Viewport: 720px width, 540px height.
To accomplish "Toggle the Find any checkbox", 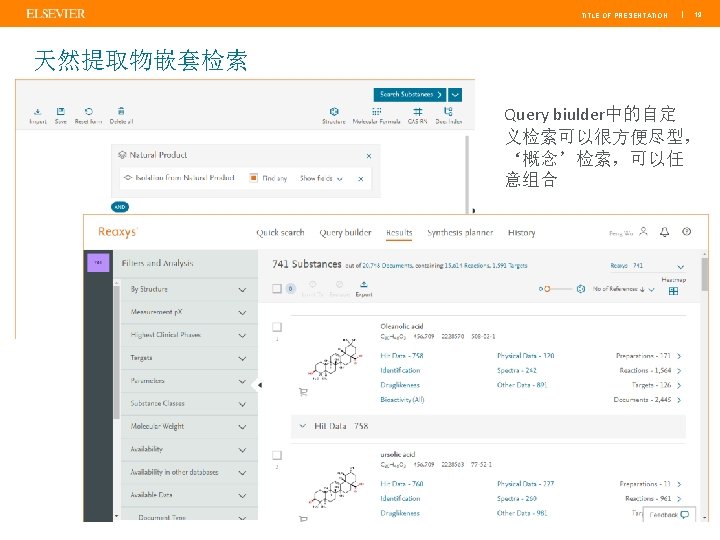I will [253, 178].
